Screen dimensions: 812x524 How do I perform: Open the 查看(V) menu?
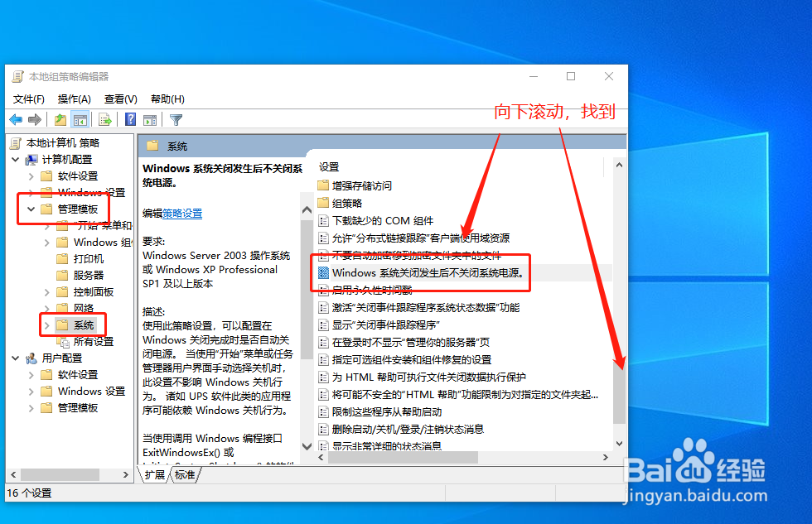pyautogui.click(x=118, y=98)
